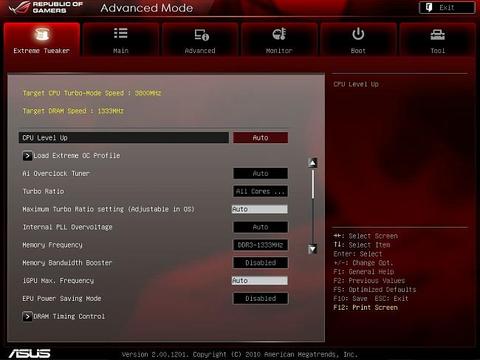Click the Exit door icon
This screenshot has height=360, width=480.
click(x=429, y=7)
